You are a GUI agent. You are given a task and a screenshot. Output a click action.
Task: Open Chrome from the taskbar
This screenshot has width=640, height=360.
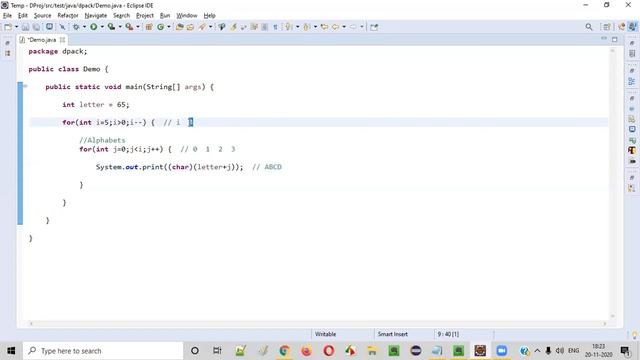pos(284,351)
